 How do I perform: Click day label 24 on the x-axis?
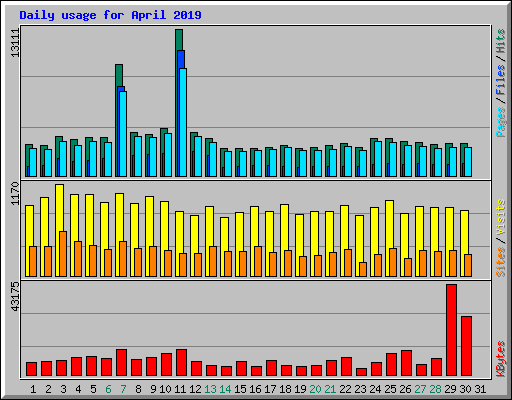(375, 389)
